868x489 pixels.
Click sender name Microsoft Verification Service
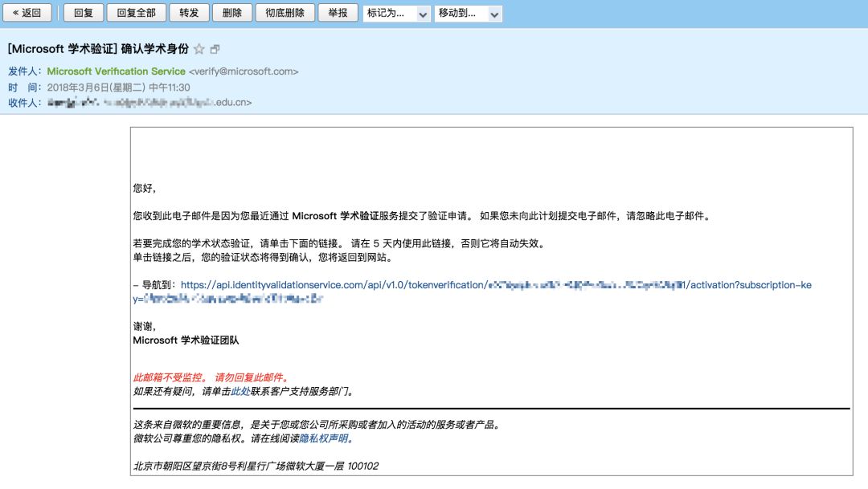pos(117,71)
